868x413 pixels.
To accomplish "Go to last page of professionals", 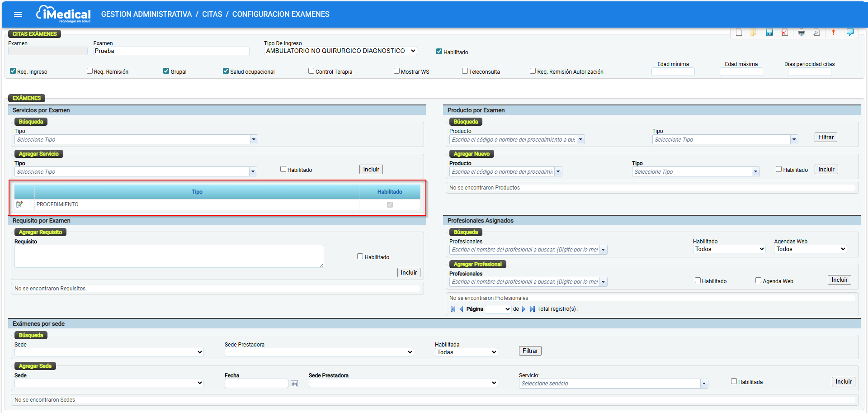I will (532, 309).
